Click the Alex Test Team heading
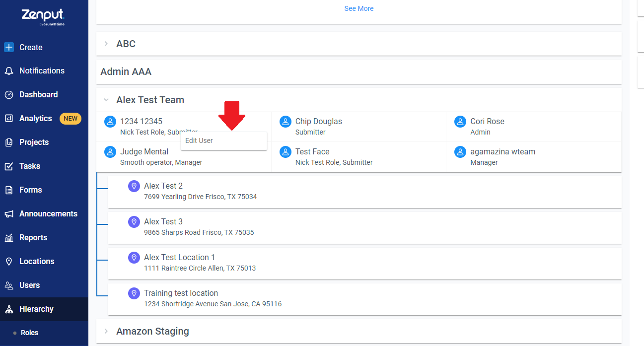The image size is (644, 346). click(x=150, y=100)
